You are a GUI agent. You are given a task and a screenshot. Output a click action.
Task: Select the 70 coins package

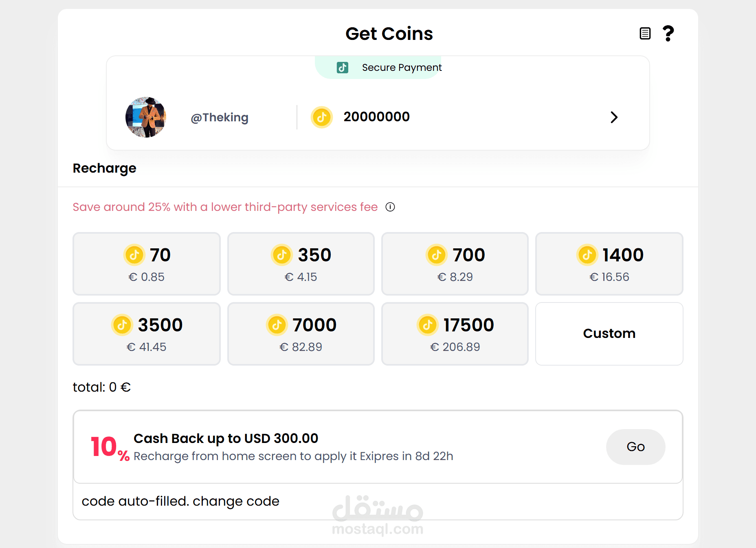147,264
